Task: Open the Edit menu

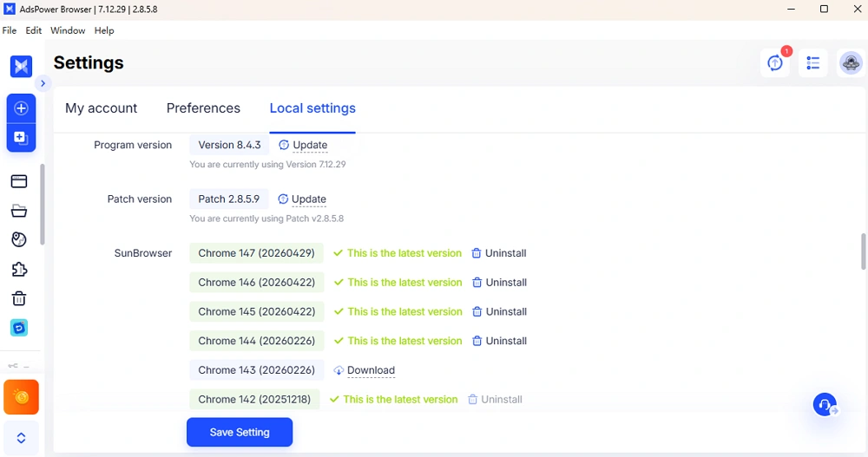Action: pyautogui.click(x=33, y=30)
